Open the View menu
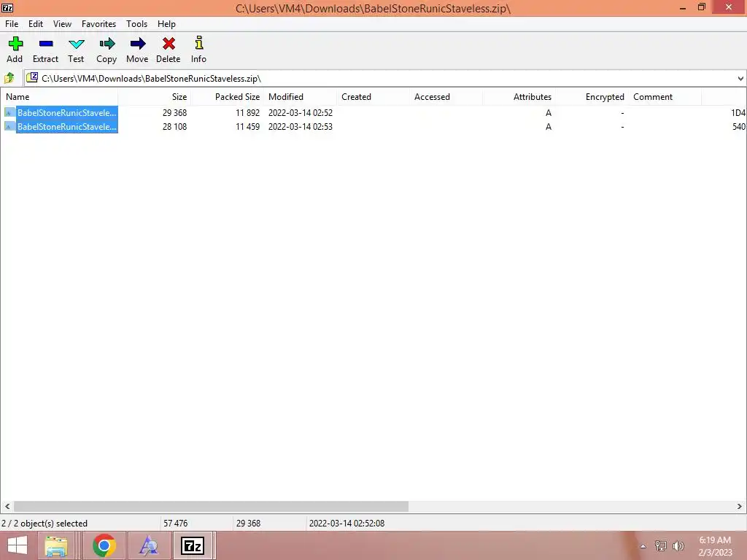 (63, 24)
